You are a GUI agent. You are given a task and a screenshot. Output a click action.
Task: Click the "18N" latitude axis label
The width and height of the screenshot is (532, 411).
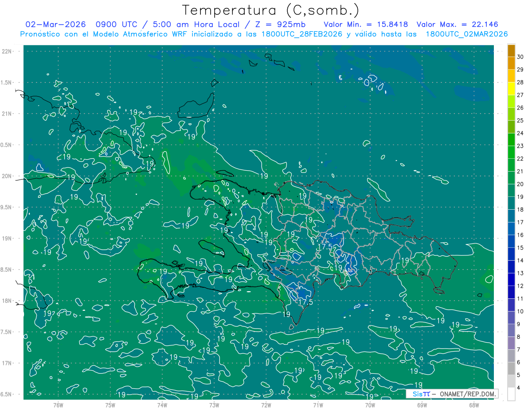(6, 301)
